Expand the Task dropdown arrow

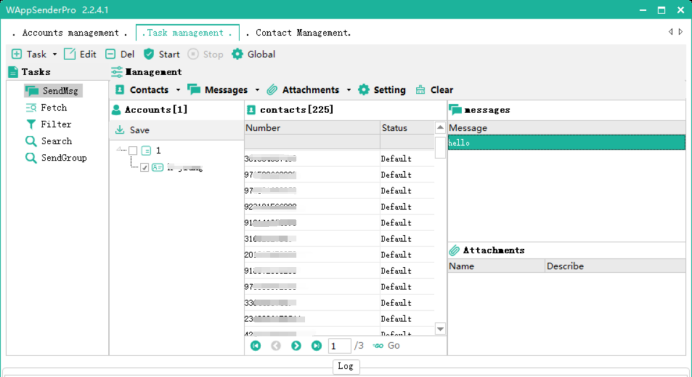pyautogui.click(x=55, y=54)
